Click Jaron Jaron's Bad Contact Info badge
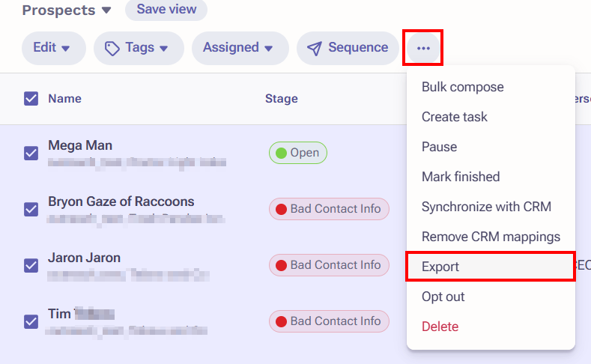Screen dimensions: 591x364 (x=329, y=265)
